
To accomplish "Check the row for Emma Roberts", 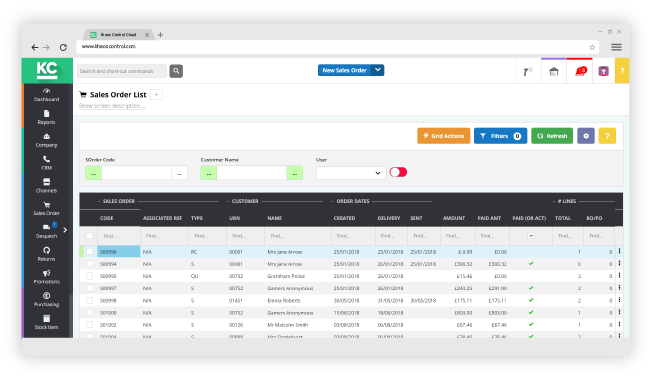I will [x=89, y=300].
